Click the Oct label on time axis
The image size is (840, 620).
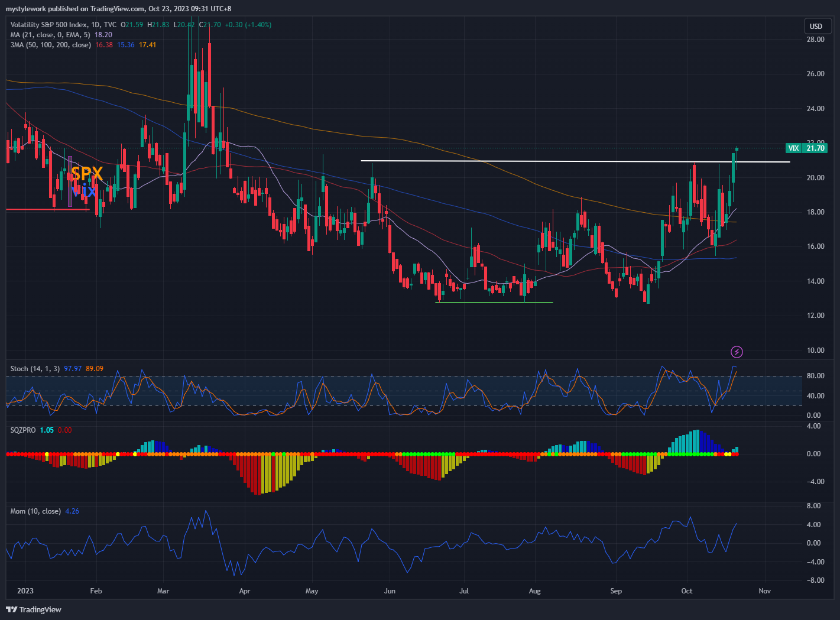tap(686, 591)
